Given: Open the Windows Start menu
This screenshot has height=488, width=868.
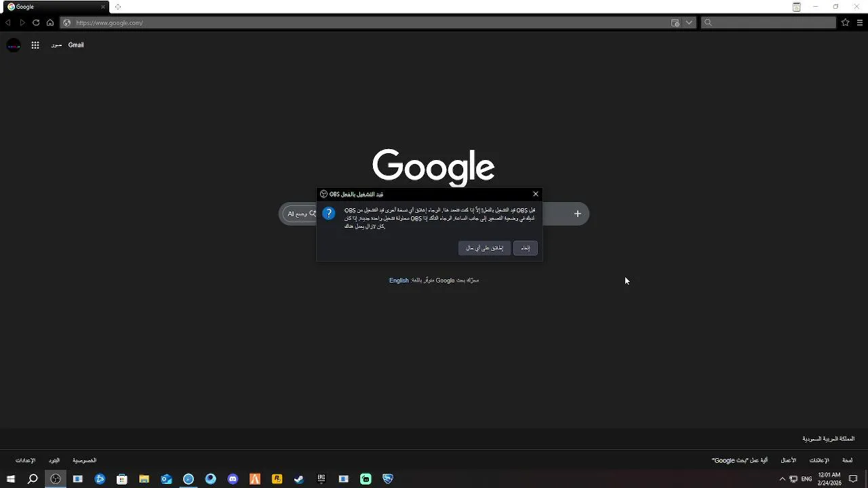Looking at the screenshot, I should pos(11,479).
